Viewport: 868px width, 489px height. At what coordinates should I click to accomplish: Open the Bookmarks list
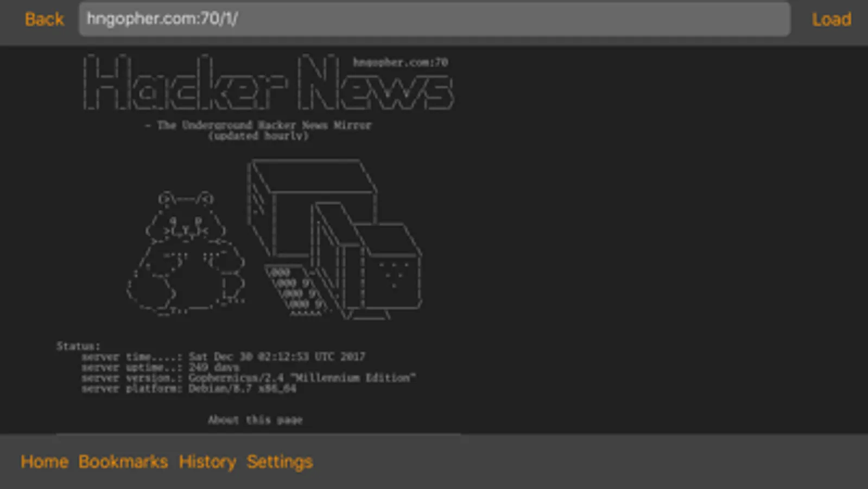[x=123, y=462]
